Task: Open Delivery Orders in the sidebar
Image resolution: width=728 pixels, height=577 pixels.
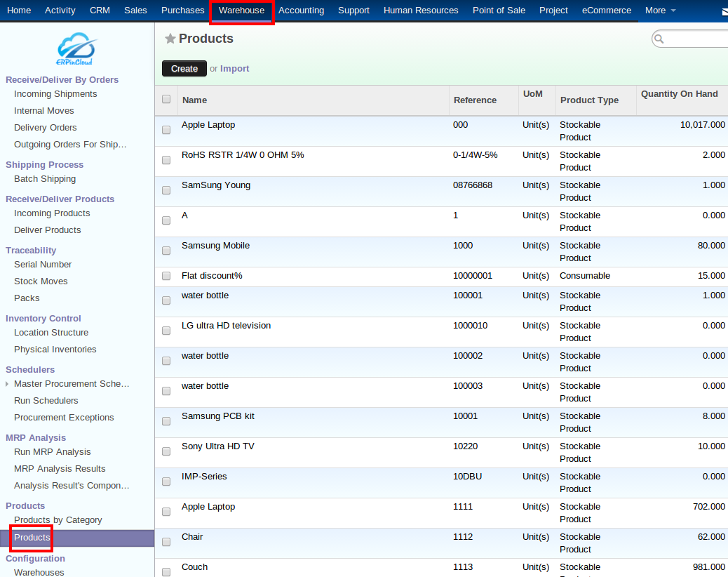Action: tap(46, 127)
